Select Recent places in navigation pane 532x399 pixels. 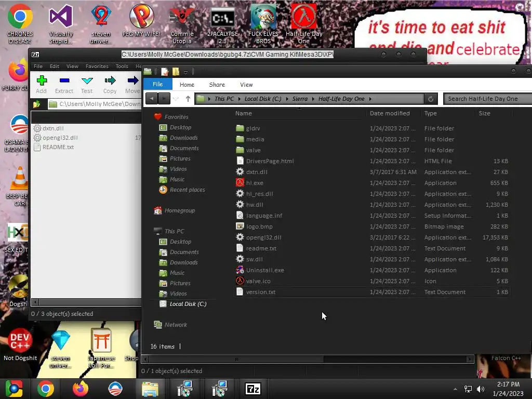[187, 190]
